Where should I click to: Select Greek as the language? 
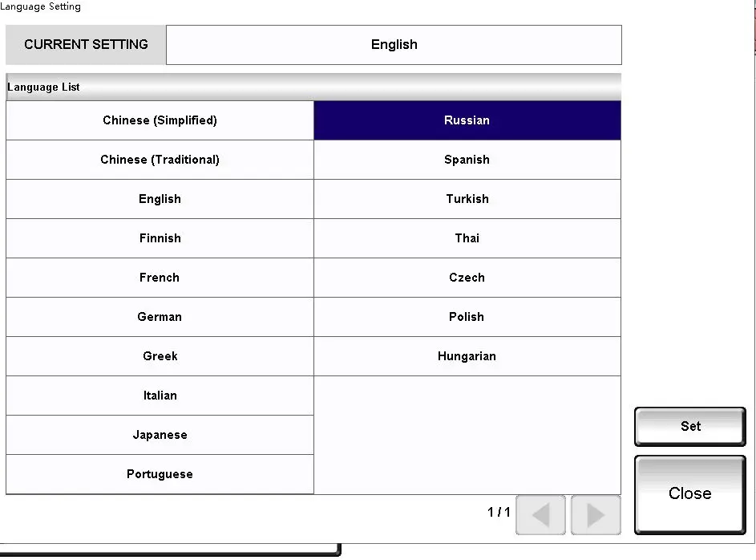pos(160,356)
